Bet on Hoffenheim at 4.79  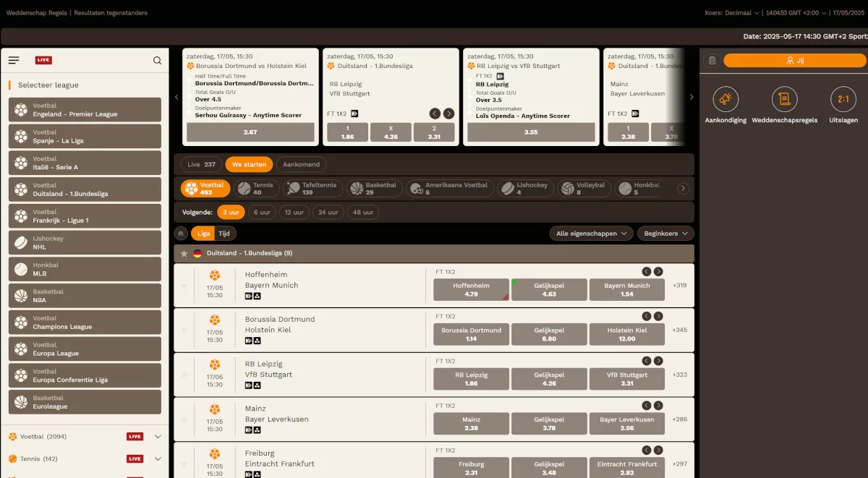[x=472, y=290]
